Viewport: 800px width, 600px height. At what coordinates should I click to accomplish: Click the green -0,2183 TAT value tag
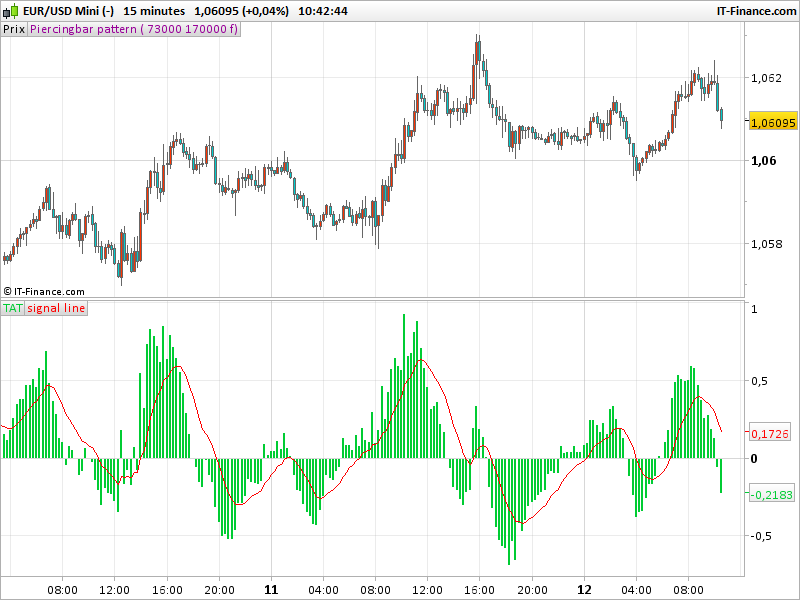(x=771, y=494)
